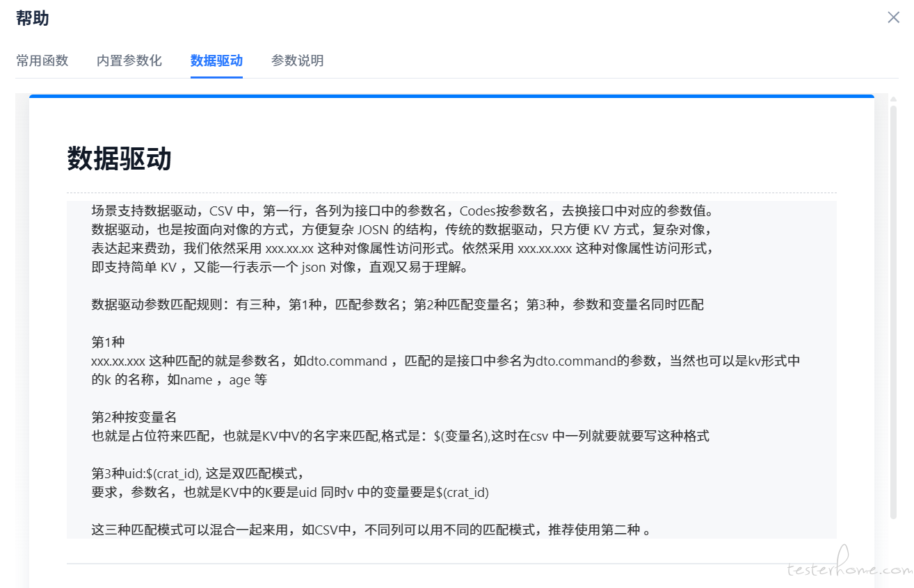Switch to the 内置参数化 tab
Image resolution: width=914 pixels, height=588 pixels.
coord(129,60)
